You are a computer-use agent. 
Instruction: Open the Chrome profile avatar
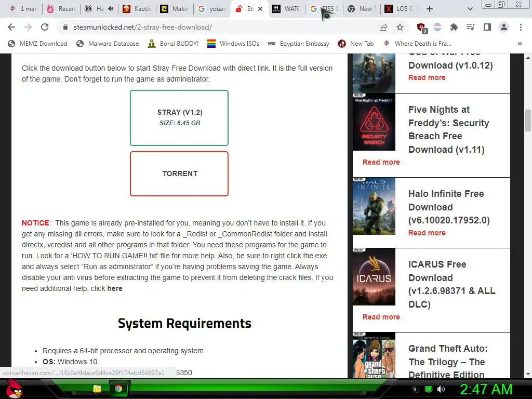504,27
